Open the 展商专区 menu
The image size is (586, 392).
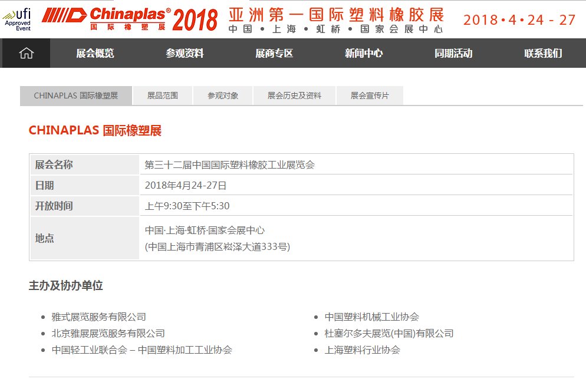pos(274,53)
